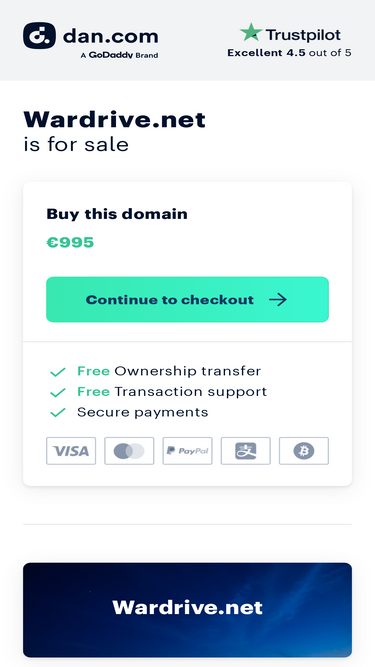Image resolution: width=375 pixels, height=667 pixels.
Task: Click the Trustpilot green star icon
Action: (x=251, y=32)
